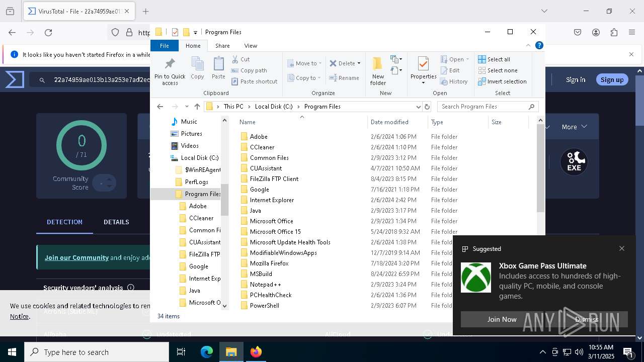Image resolution: width=644 pixels, height=362 pixels.
Task: Click Paste shortcut in ribbon
Action: coord(254,81)
